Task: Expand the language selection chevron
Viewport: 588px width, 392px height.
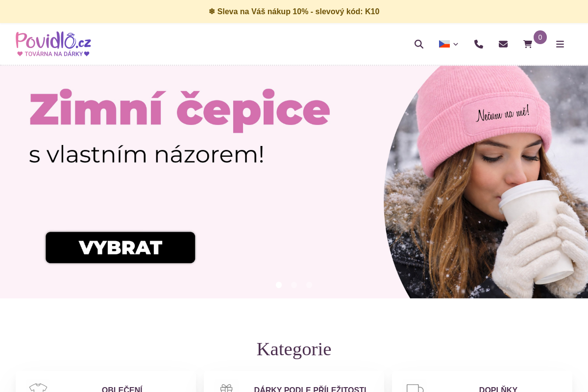Action: coord(456,44)
